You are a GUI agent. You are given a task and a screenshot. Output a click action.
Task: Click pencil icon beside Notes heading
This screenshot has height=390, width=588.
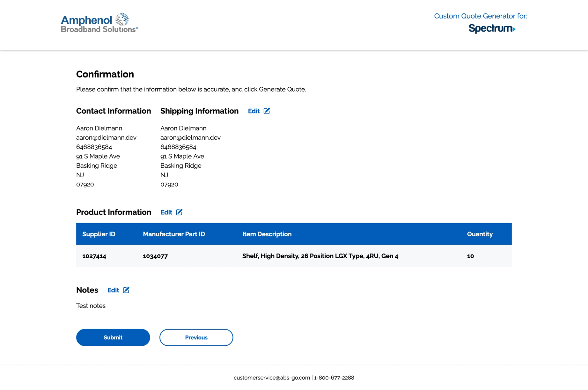126,290
